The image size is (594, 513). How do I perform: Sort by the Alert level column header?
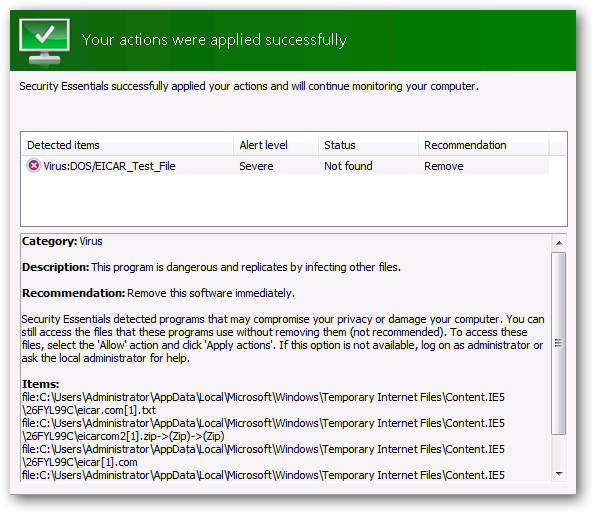pyautogui.click(x=276, y=145)
